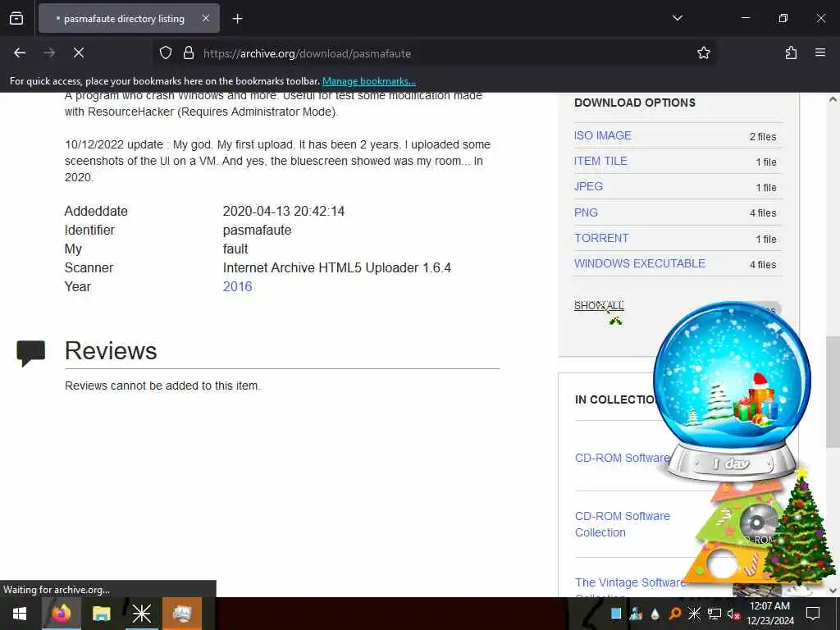Screen dimensions: 840x630
Task: Expand WINDOWS EXECUTABLE 4 files count
Action: coord(763,265)
